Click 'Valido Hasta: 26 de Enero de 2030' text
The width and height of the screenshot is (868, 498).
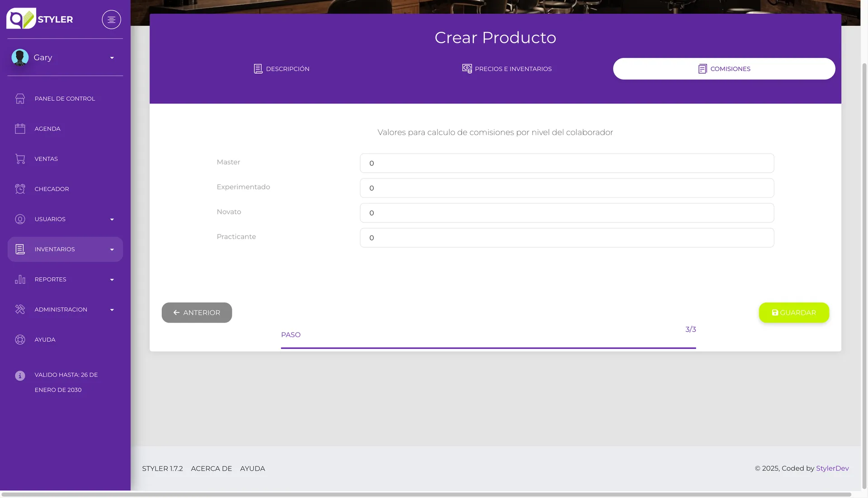[x=66, y=382]
